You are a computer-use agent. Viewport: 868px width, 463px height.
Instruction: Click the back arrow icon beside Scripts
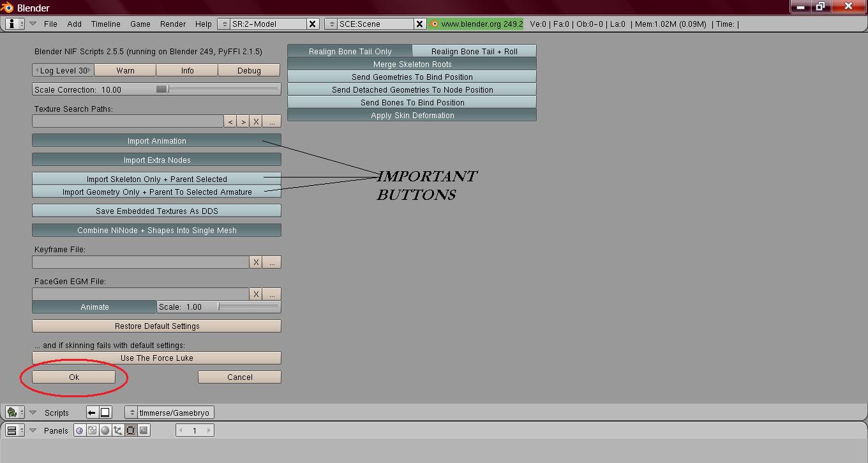click(91, 413)
